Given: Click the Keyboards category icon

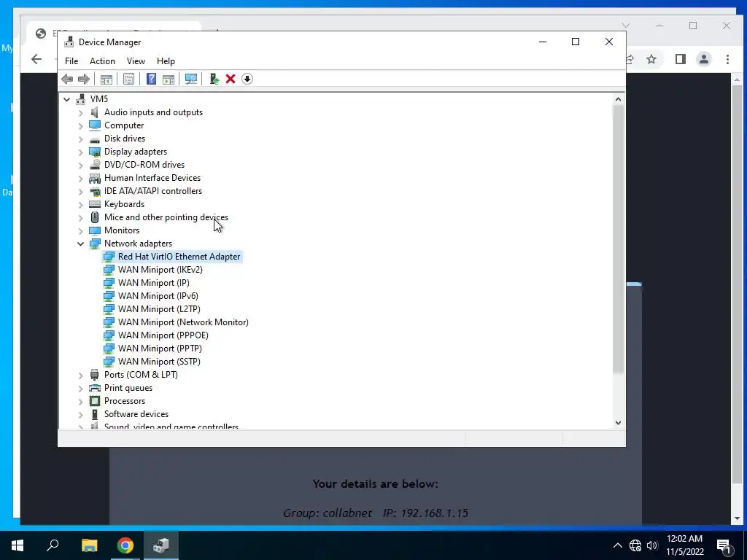Looking at the screenshot, I should [95, 204].
